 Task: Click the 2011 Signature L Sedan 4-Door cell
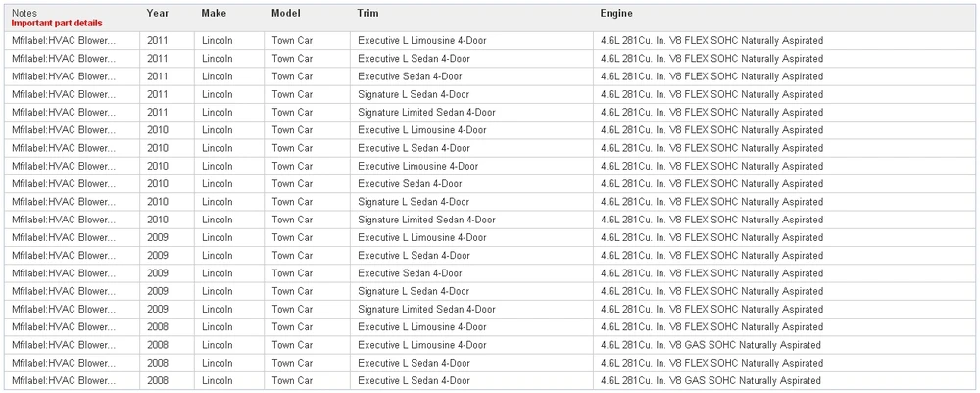tap(414, 94)
